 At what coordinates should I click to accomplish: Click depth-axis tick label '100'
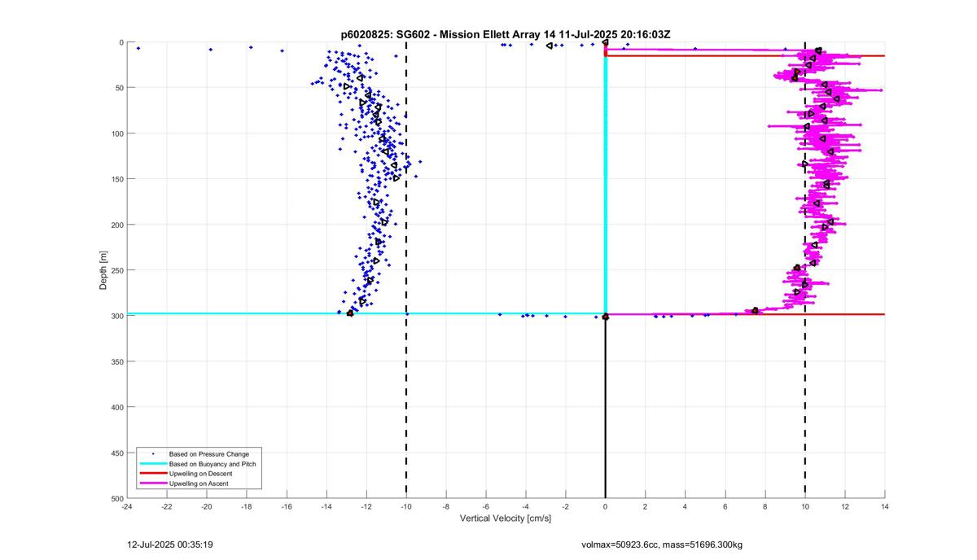tap(116, 133)
